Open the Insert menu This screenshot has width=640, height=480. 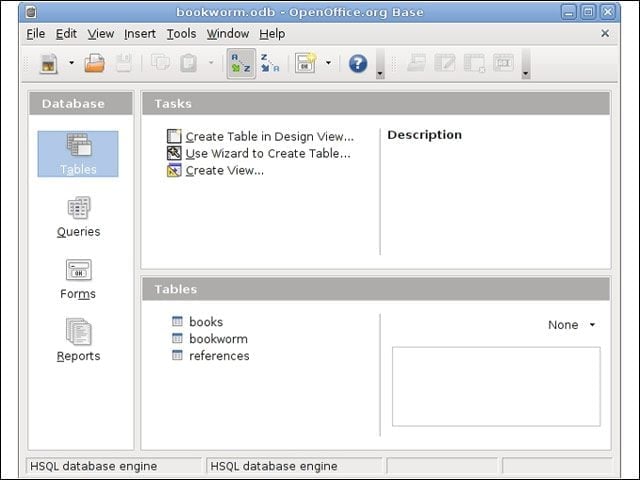140,33
